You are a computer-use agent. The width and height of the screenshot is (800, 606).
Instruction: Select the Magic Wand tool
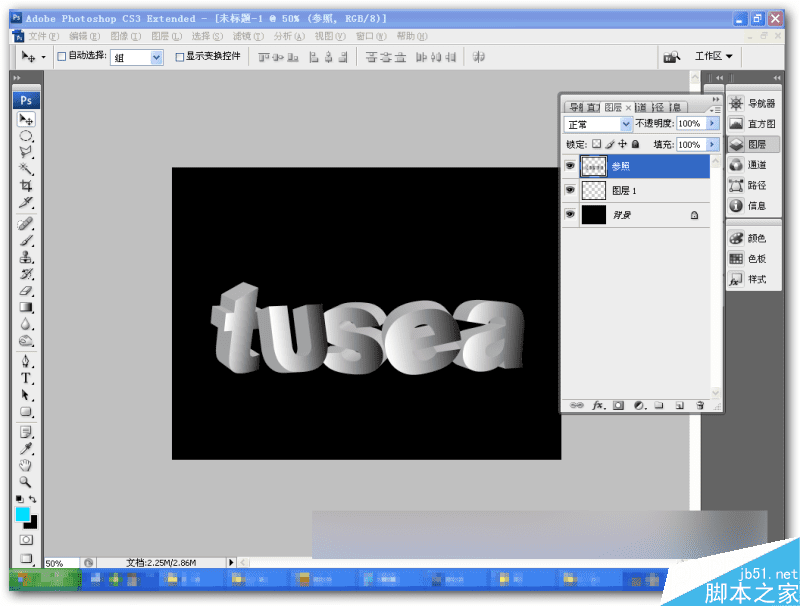[26, 169]
